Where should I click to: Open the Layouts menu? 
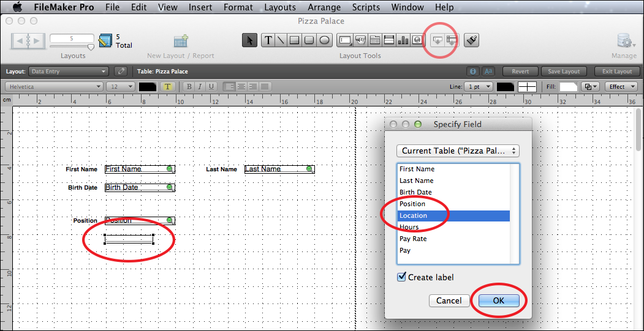(x=279, y=7)
